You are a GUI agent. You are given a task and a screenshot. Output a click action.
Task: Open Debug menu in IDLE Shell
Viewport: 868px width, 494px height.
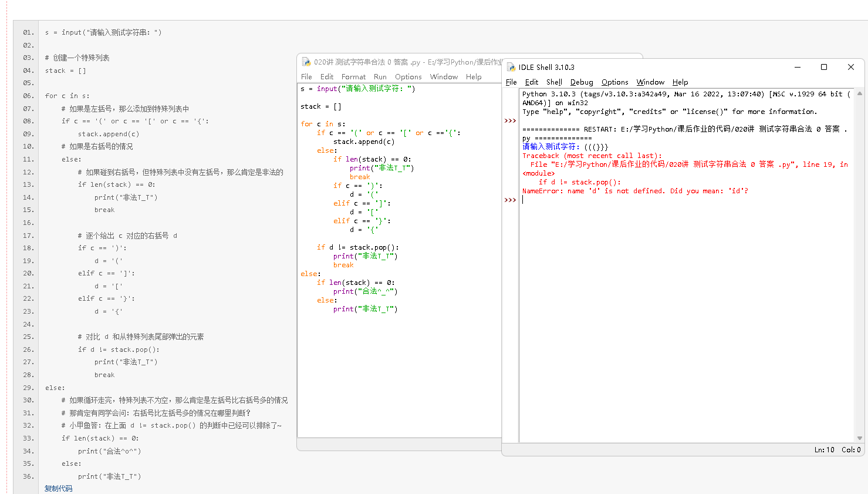click(x=582, y=82)
